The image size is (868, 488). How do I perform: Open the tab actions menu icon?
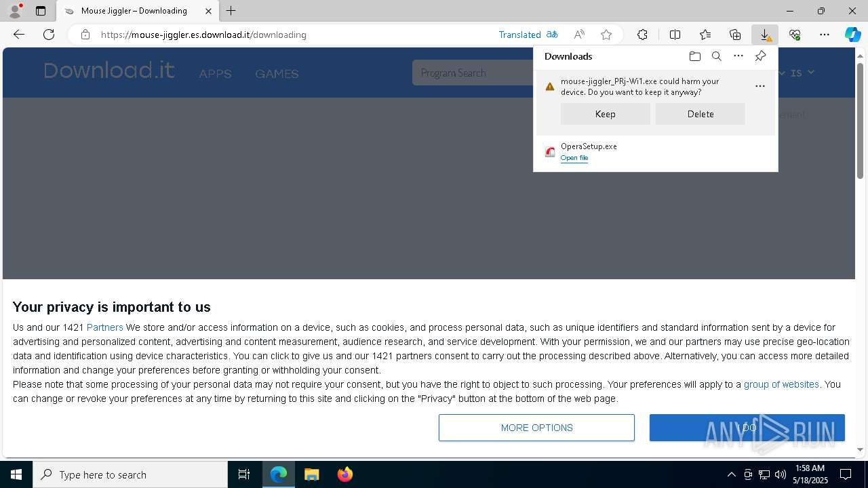pos(41,11)
